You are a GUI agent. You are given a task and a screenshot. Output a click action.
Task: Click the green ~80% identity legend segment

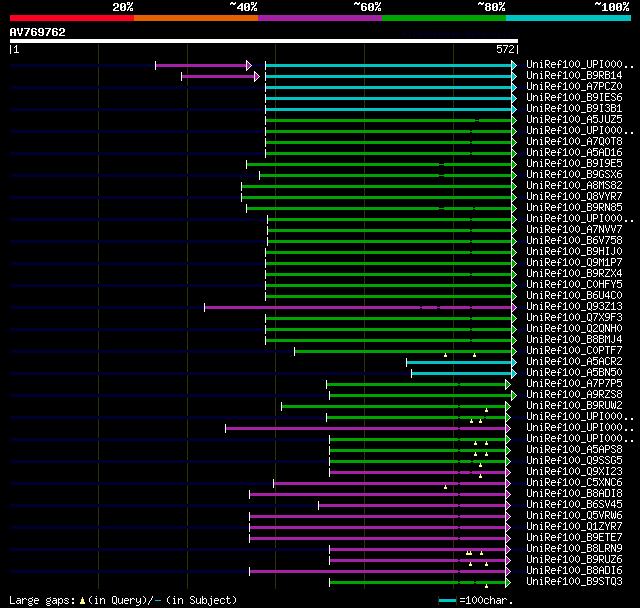[x=444, y=18]
